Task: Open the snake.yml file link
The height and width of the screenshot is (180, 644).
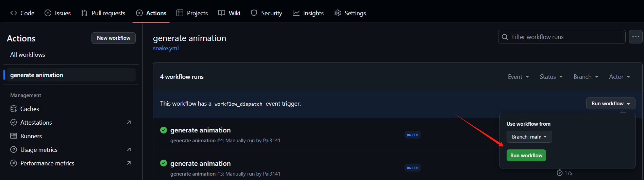Action: [166, 48]
